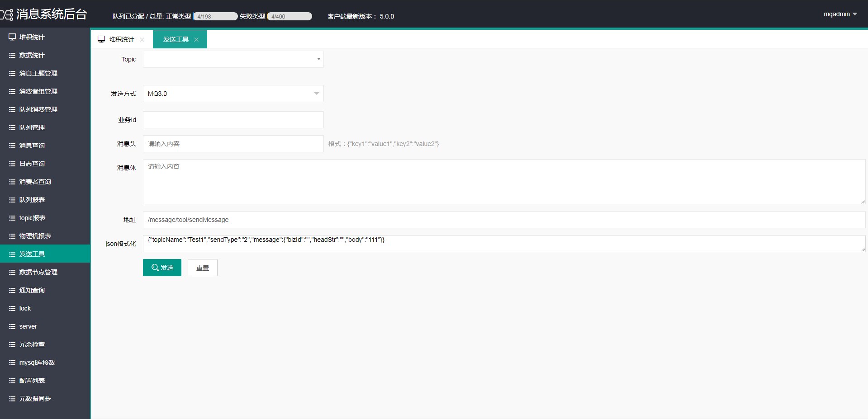Click into the 消息体 text area
This screenshot has height=419, width=868.
pos(504,182)
